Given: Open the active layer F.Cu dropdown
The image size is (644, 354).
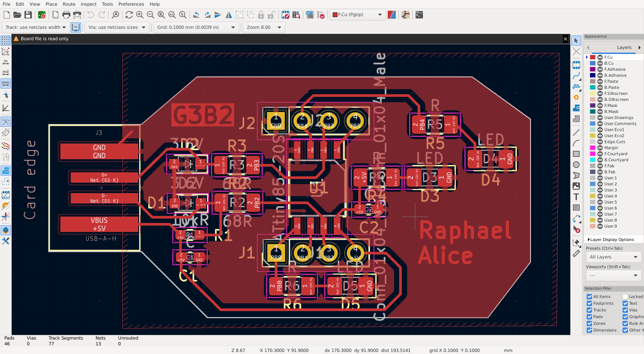Looking at the screenshot, I should coord(357,15).
